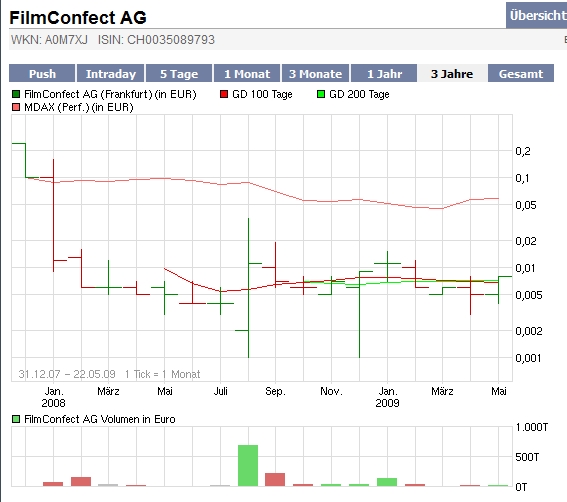
Task: Click the 0,001 price axis value
Action: 528,358
